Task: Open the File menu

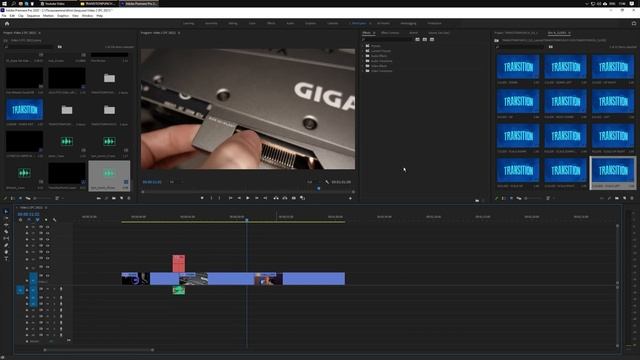Action: click(x=4, y=16)
